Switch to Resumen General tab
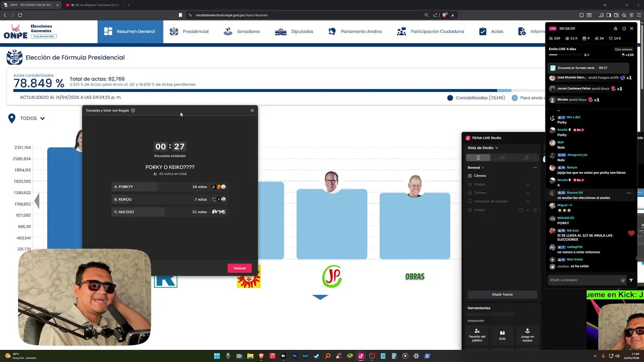The height and width of the screenshot is (362, 644). pos(130,31)
